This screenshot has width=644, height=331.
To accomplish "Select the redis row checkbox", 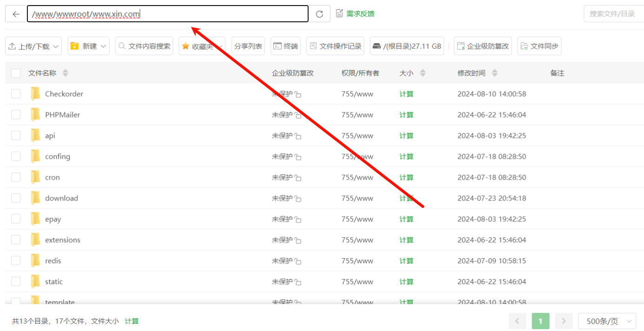I will 16,261.
